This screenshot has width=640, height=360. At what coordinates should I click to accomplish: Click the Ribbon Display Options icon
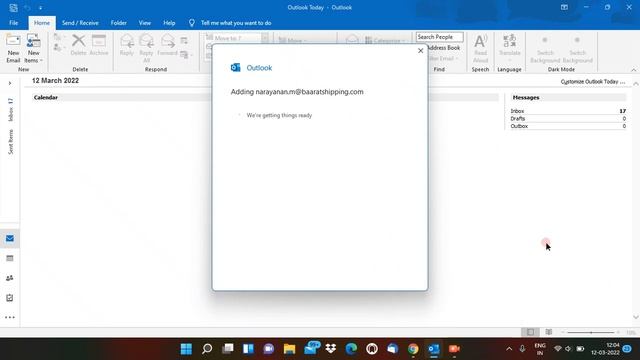[x=564, y=7]
